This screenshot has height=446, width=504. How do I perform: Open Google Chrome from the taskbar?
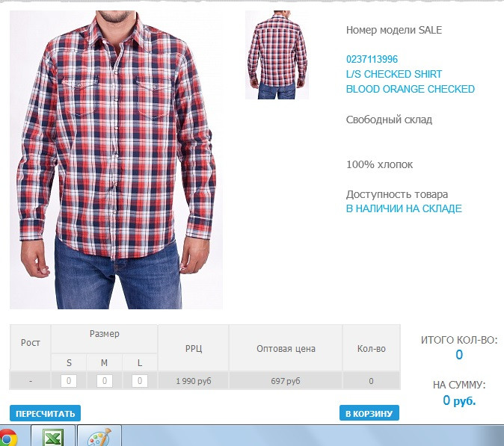(x=9, y=438)
